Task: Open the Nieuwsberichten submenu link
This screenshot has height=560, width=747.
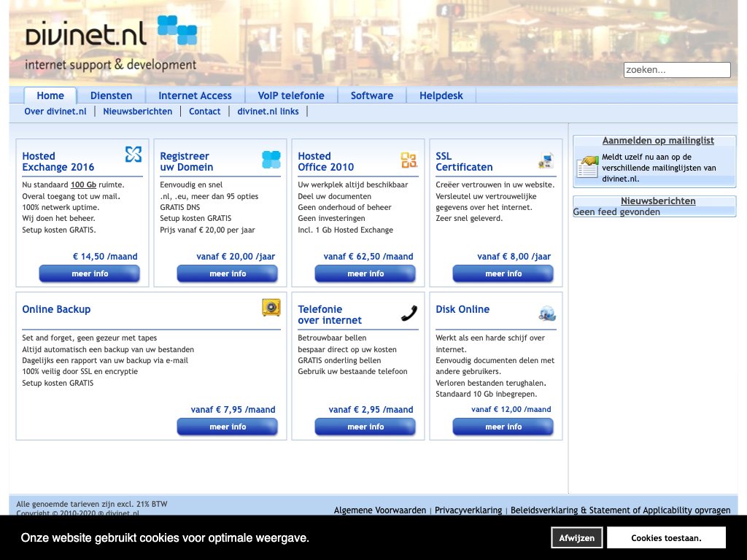Action: pos(138,112)
